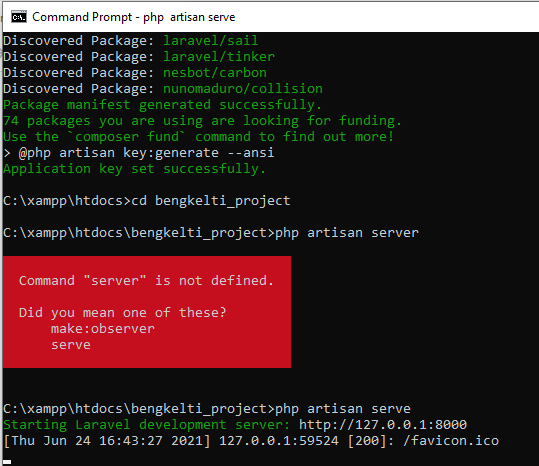Click the '74 packages you are using' funding line
Viewport: 539px width, 466px height.
202,121
